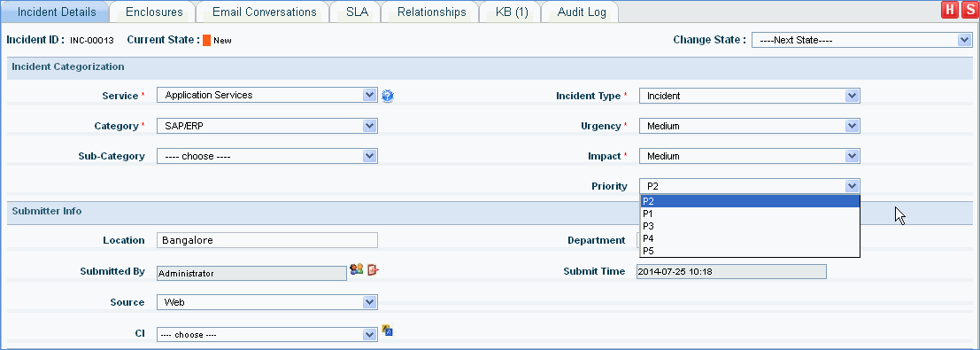Click the Submitter Info section header
Image resolution: width=980 pixels, height=350 pixels.
[490, 213]
